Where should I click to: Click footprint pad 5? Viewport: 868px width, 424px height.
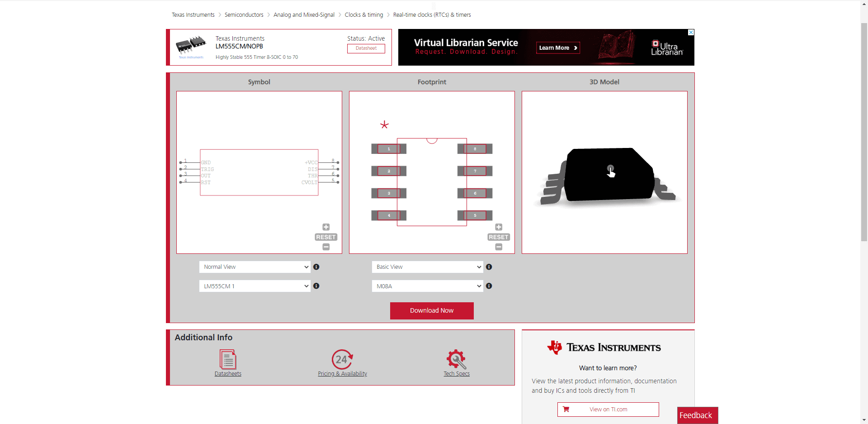pos(475,215)
